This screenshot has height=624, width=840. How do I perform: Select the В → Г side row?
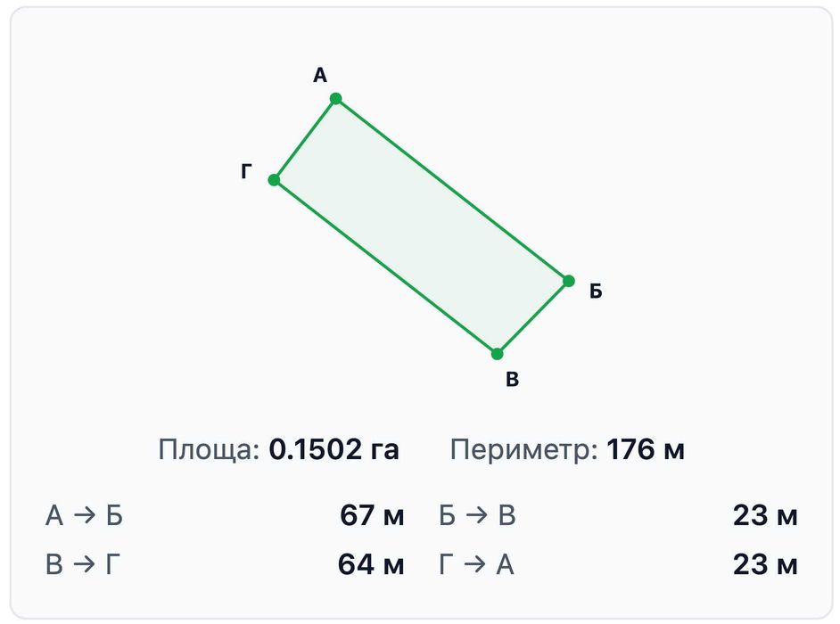click(225, 564)
